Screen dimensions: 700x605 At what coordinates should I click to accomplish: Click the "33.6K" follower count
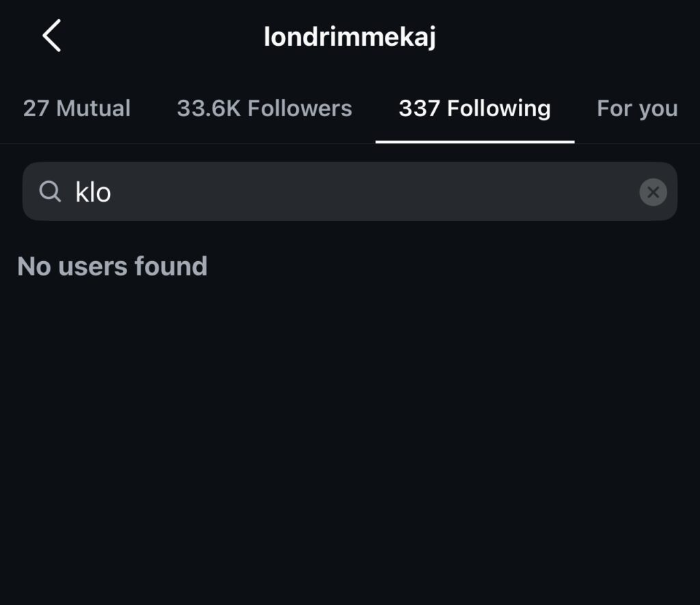point(208,109)
